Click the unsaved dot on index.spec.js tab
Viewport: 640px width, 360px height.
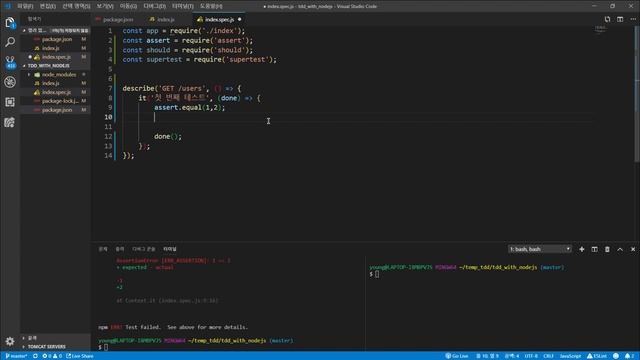[240, 19]
